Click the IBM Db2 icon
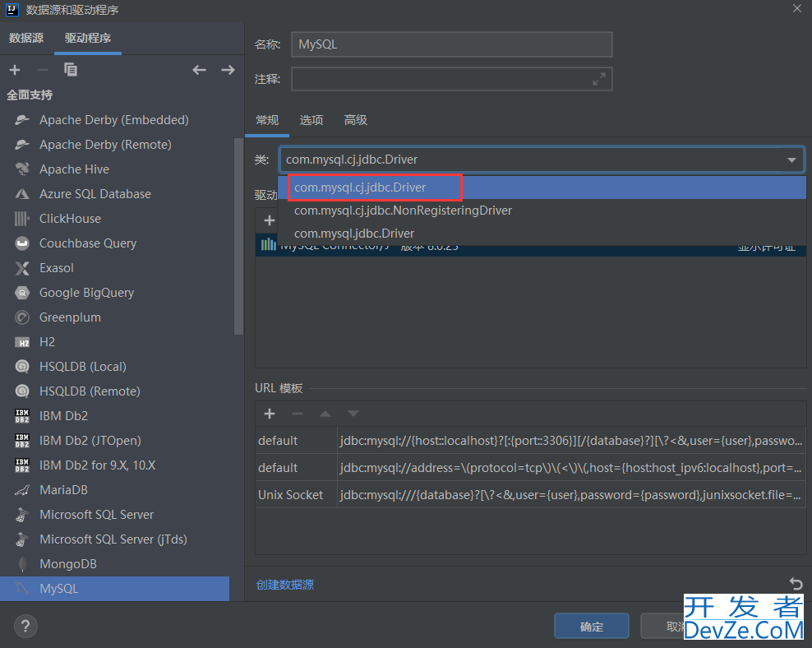The height and width of the screenshot is (648, 812). pyautogui.click(x=21, y=416)
